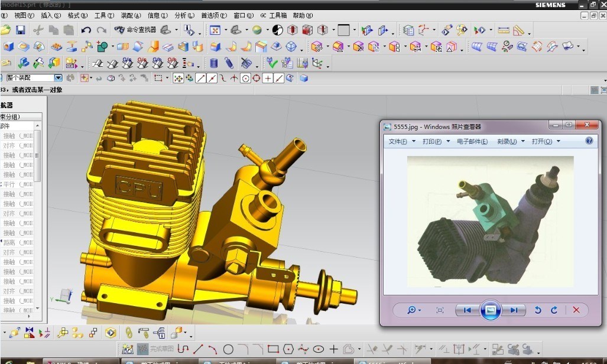This screenshot has height=364, width=607.
Task: Select the Ellipse tool in sketch toolbar
Action: point(318,349)
